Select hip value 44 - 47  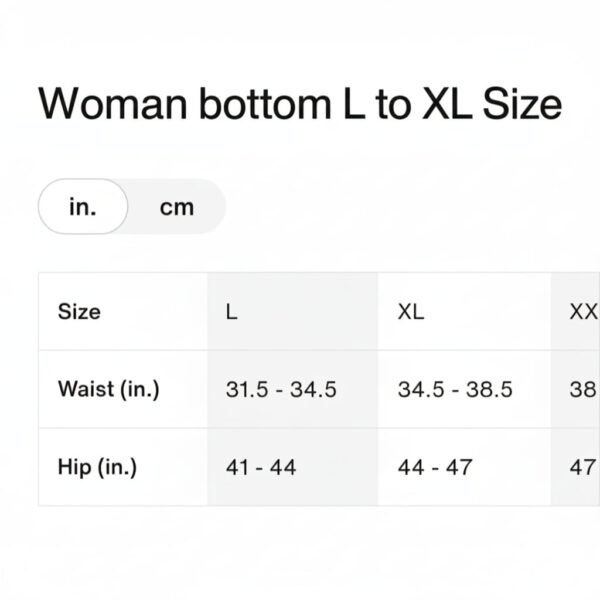435,467
